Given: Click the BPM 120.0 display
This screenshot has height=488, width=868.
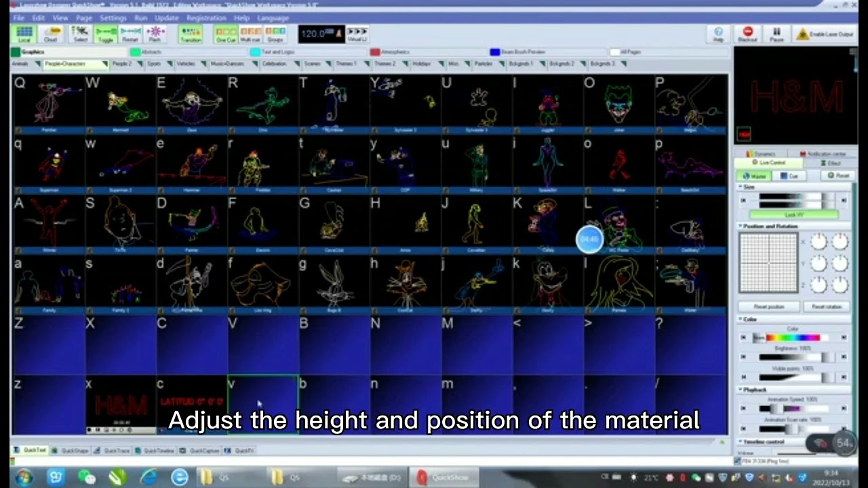Looking at the screenshot, I should 321,34.
